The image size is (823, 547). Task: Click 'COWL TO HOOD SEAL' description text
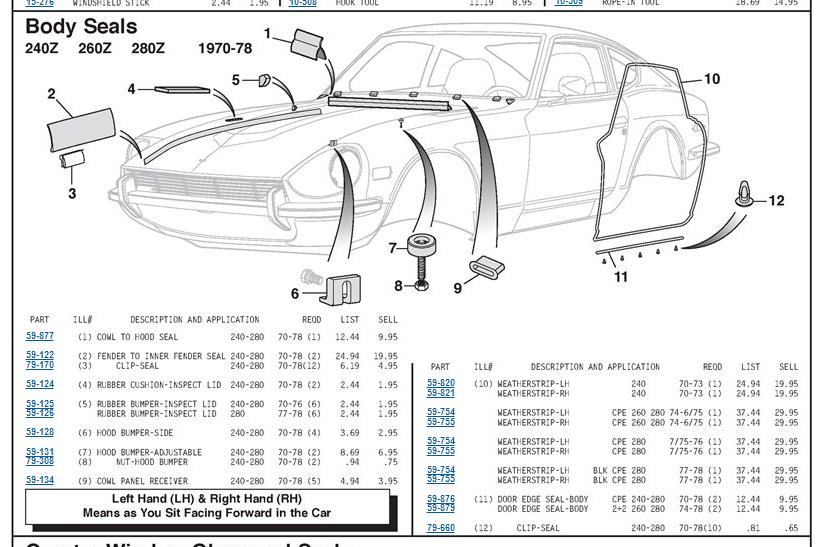(137, 337)
